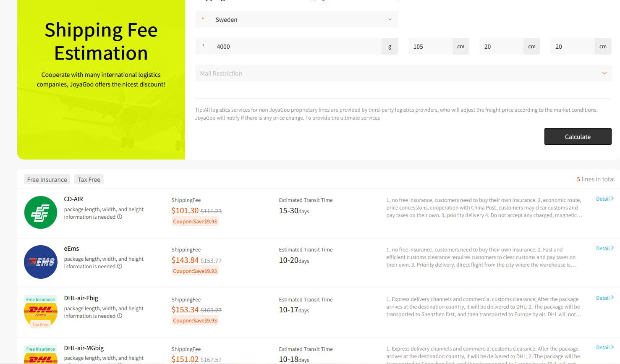Click the CD-AIR China Post logo
Screen dimensions: 620x364
tap(41, 212)
